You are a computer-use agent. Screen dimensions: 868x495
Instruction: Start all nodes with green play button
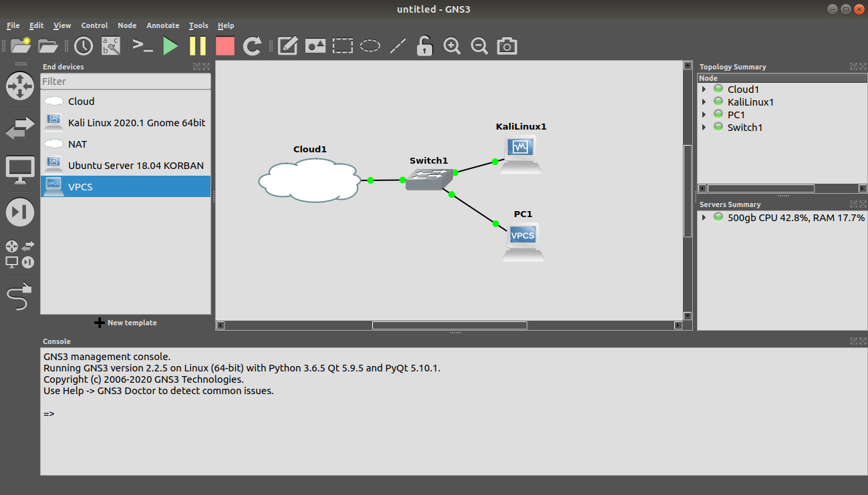(171, 46)
